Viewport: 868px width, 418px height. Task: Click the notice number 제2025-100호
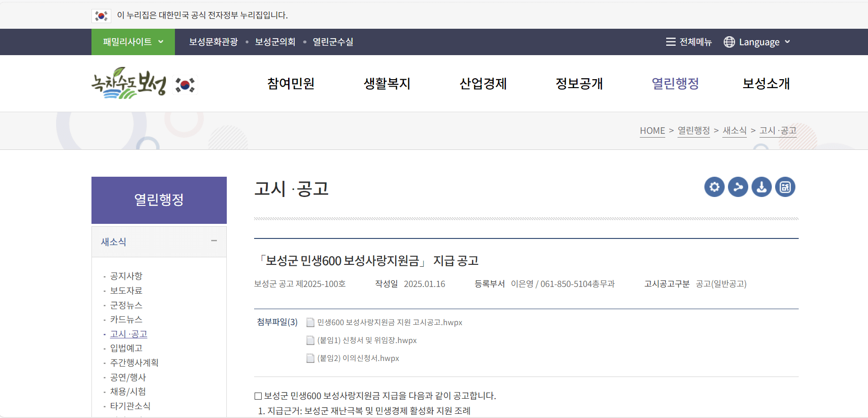[x=321, y=284]
